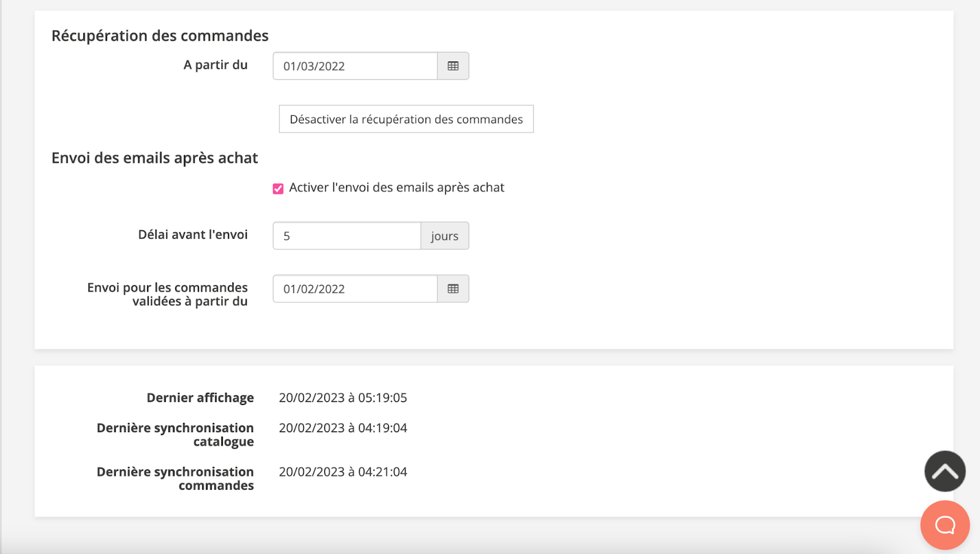The image size is (980, 554).
Task: Click the "Dernier affichage" label
Action: [200, 398]
